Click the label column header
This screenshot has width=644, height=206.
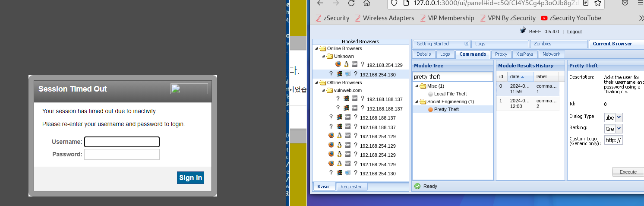[546, 76]
